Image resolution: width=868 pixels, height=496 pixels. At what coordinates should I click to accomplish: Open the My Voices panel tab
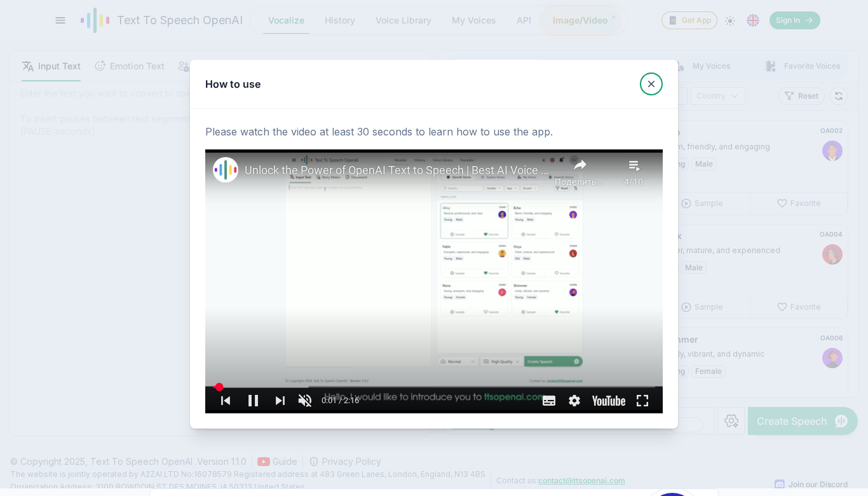tap(703, 66)
